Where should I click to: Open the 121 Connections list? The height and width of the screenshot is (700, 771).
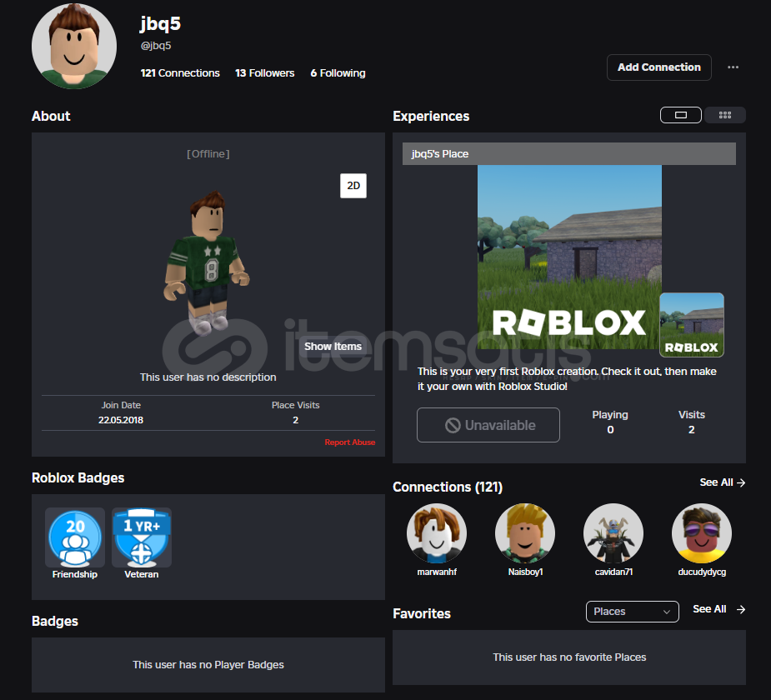180,73
